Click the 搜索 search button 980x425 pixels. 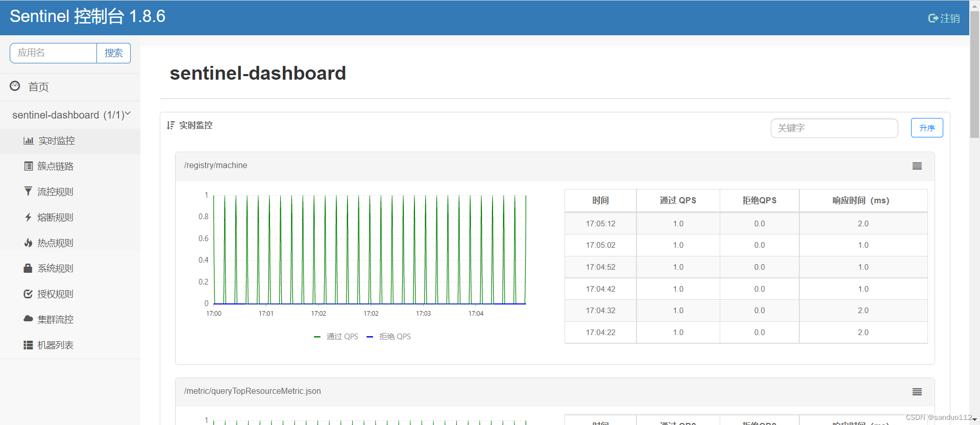pos(113,53)
